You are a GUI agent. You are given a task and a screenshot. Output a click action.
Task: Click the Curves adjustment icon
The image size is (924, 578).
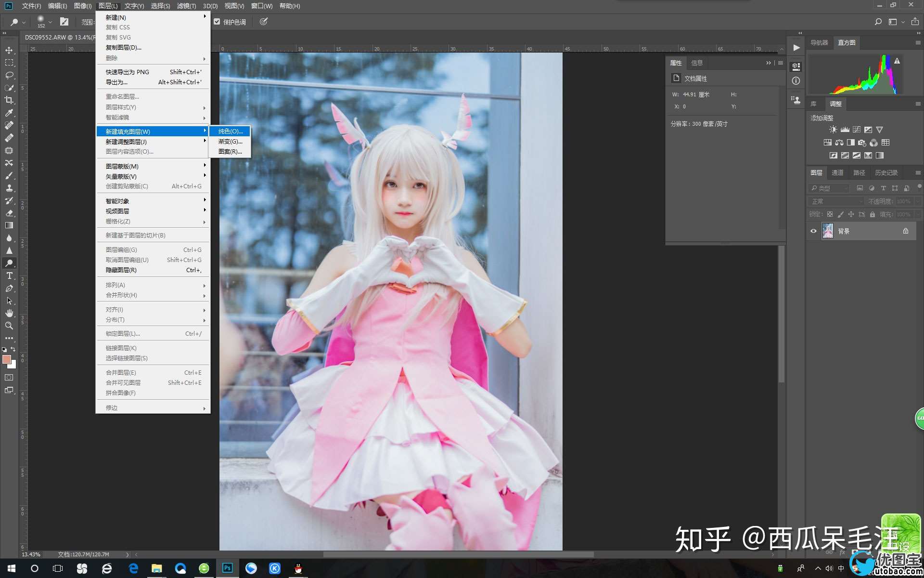[x=857, y=130]
